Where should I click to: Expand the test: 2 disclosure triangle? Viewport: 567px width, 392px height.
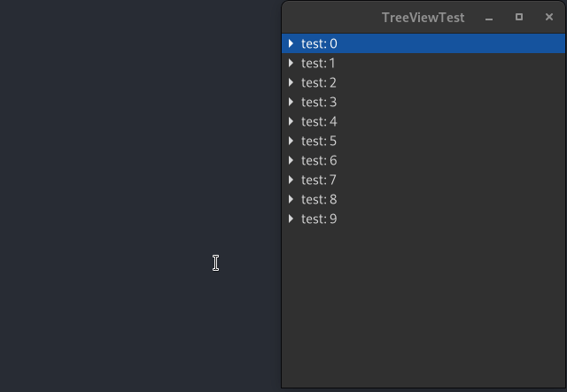pos(291,82)
